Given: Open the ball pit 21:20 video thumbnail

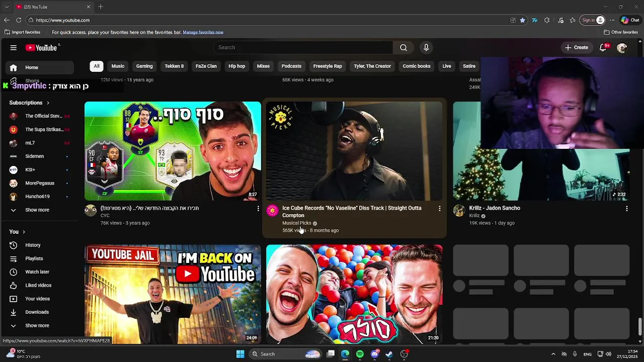Looking at the screenshot, I should 354,294.
